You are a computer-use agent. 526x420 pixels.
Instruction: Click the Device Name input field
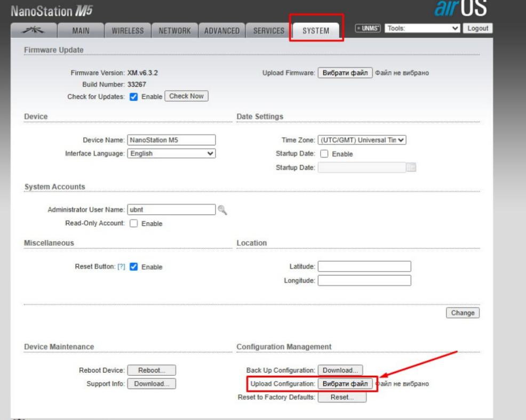(171, 140)
